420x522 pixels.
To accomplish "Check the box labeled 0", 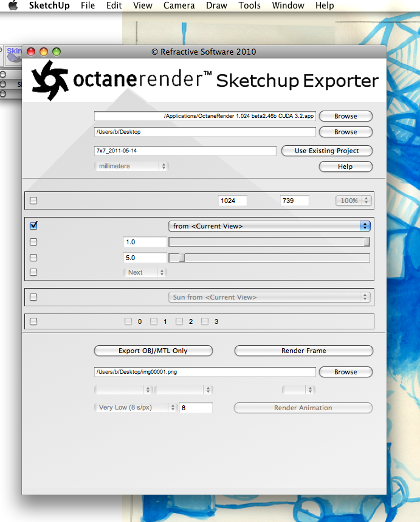I will (x=128, y=321).
